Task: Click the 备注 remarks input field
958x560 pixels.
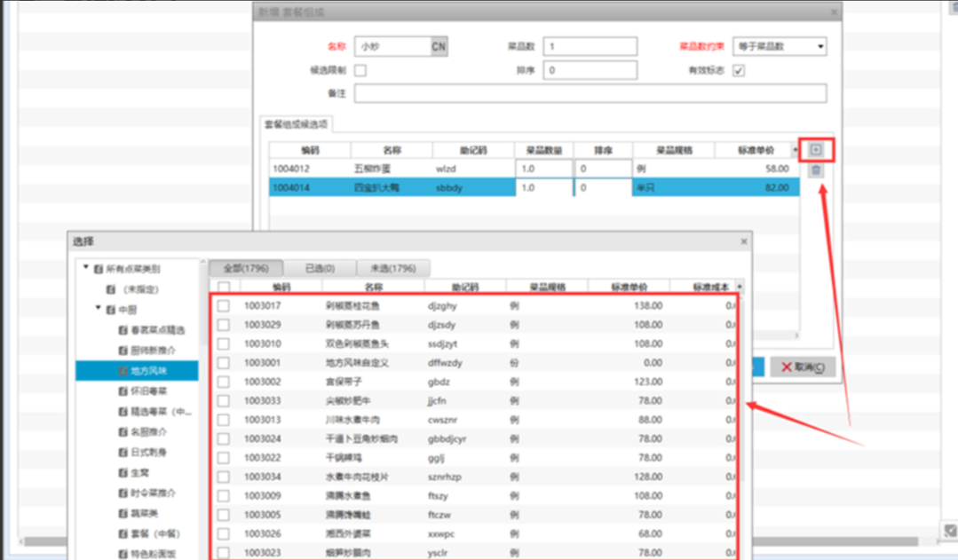Action: tap(590, 94)
